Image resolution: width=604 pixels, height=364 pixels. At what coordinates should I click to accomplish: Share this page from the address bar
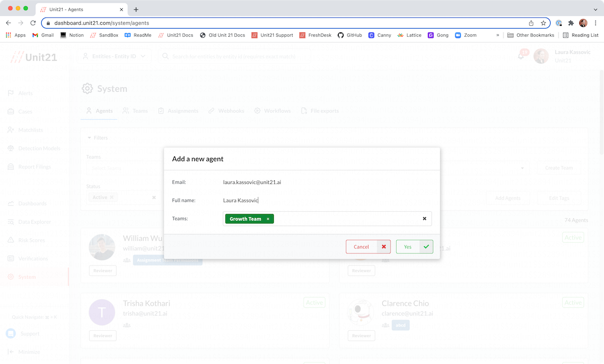[532, 23]
